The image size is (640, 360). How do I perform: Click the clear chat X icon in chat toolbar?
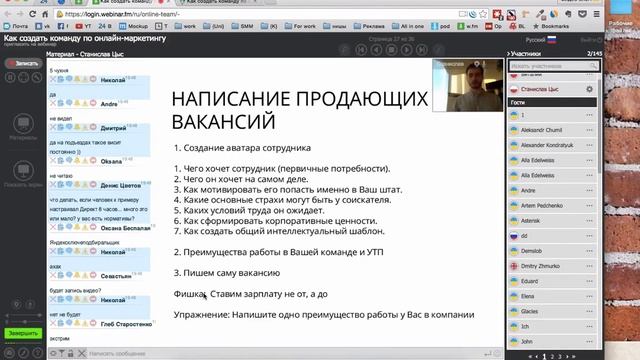click(82, 353)
